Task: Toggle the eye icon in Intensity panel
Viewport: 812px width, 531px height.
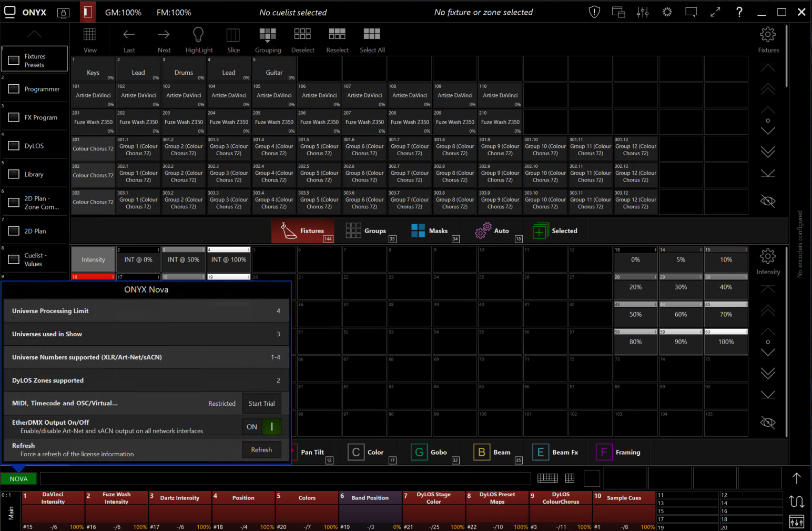Action: pyautogui.click(x=768, y=422)
